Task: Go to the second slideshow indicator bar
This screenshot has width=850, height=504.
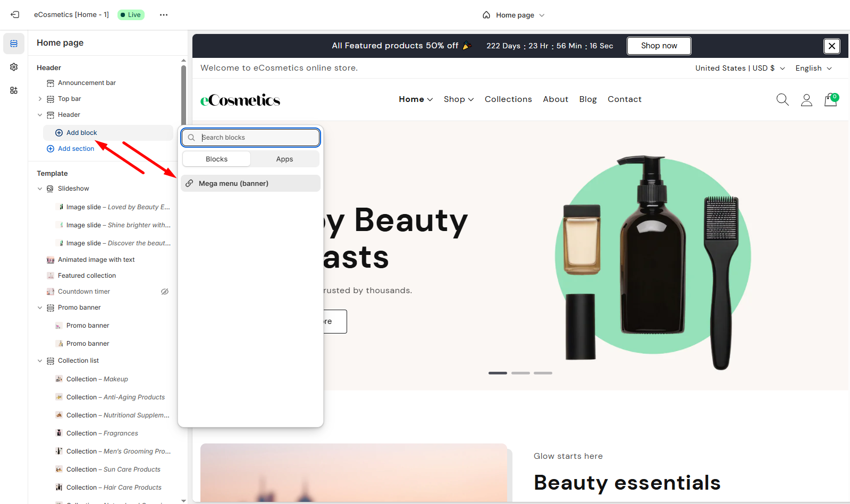Action: click(520, 373)
